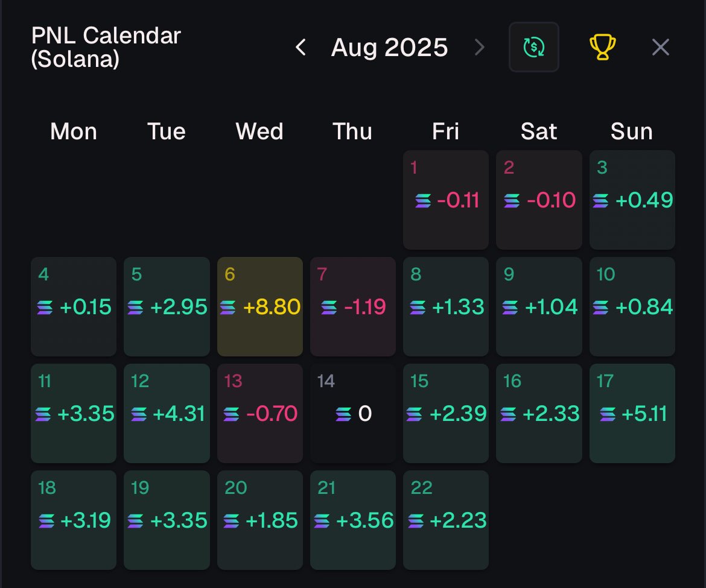
Task: Go to previous month with left chevron
Action: [301, 47]
